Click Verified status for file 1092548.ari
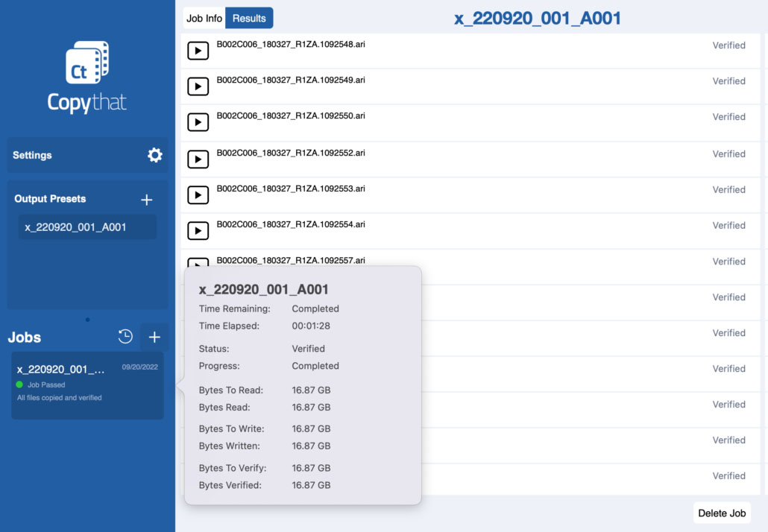Image resolution: width=768 pixels, height=532 pixels. coord(728,45)
